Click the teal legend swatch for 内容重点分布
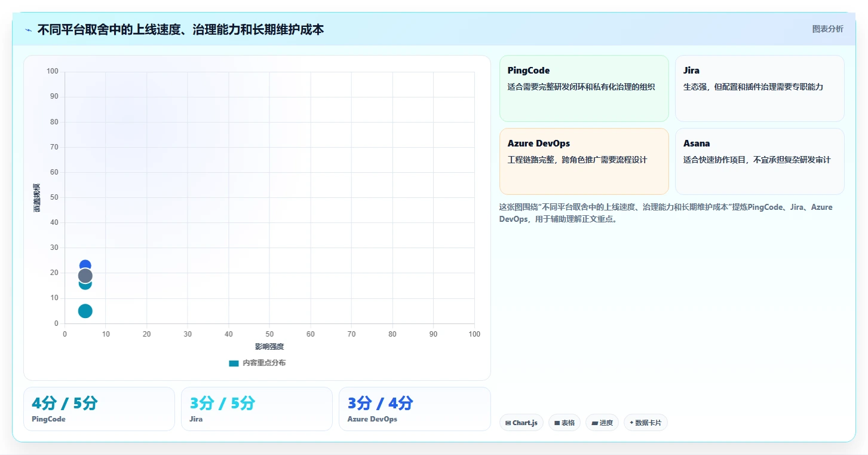The image size is (868, 455). tap(234, 364)
